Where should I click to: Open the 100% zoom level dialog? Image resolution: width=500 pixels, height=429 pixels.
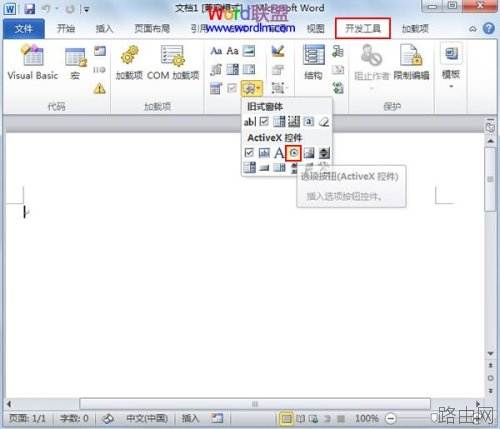[x=367, y=418]
